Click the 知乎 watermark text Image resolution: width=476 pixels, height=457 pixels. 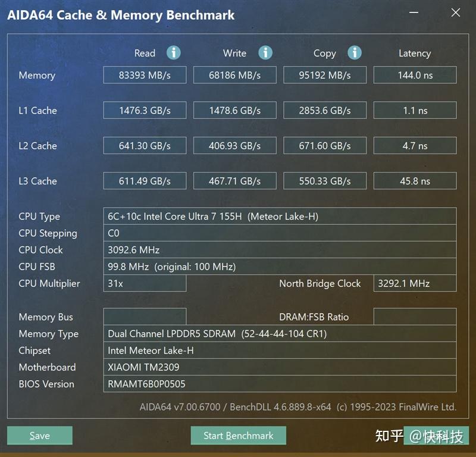click(387, 436)
